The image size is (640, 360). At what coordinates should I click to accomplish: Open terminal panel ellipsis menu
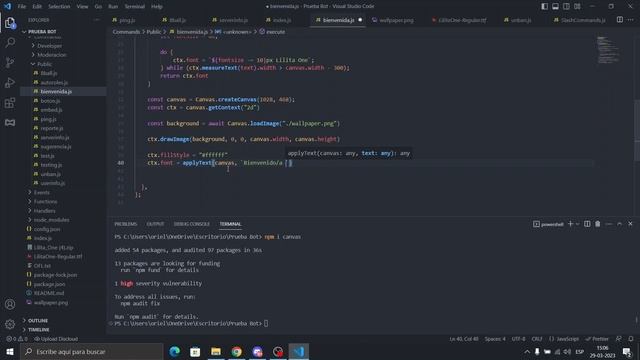click(609, 224)
